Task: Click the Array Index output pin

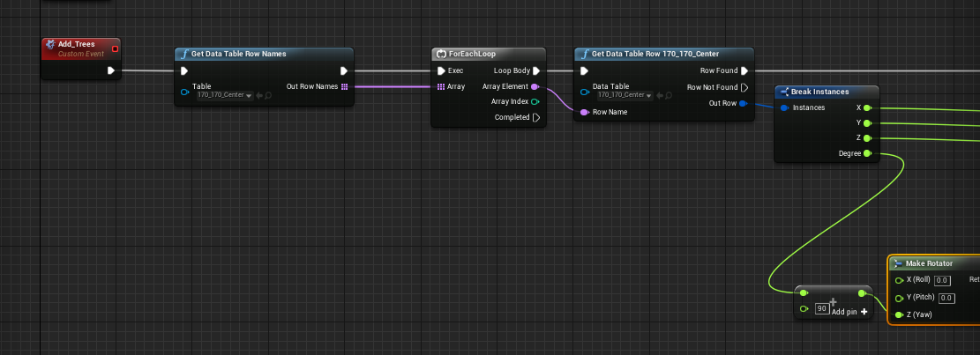Action: [x=535, y=101]
